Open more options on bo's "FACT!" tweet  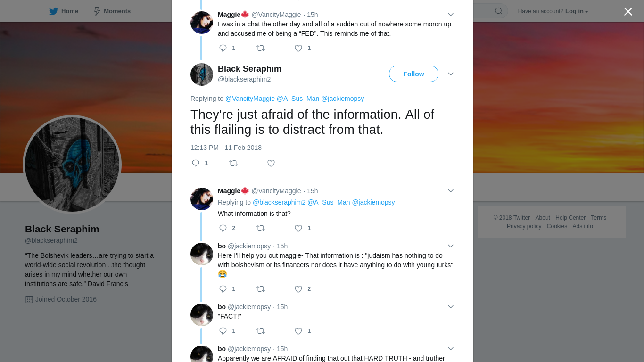[451, 307]
